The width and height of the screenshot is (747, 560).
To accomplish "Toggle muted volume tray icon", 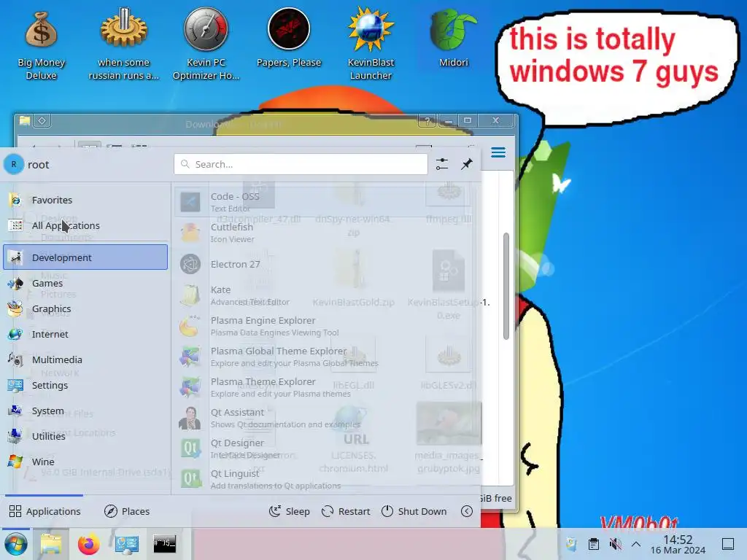I will click(x=615, y=544).
